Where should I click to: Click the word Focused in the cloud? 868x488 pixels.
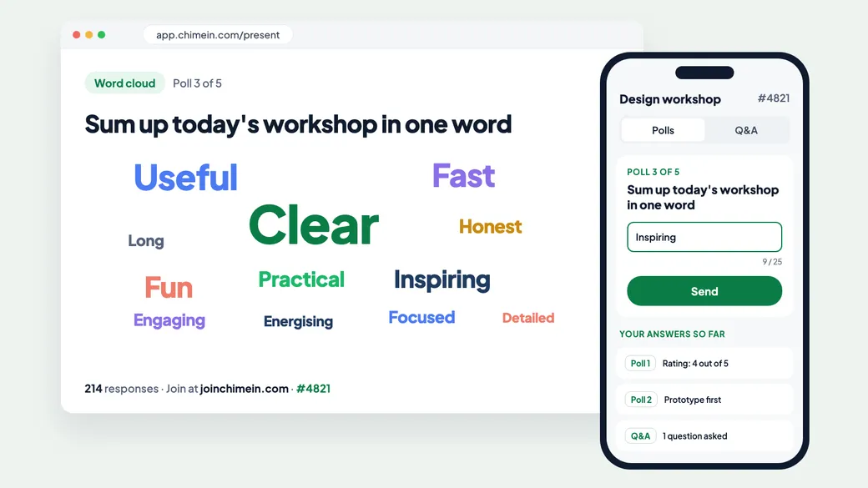click(421, 317)
